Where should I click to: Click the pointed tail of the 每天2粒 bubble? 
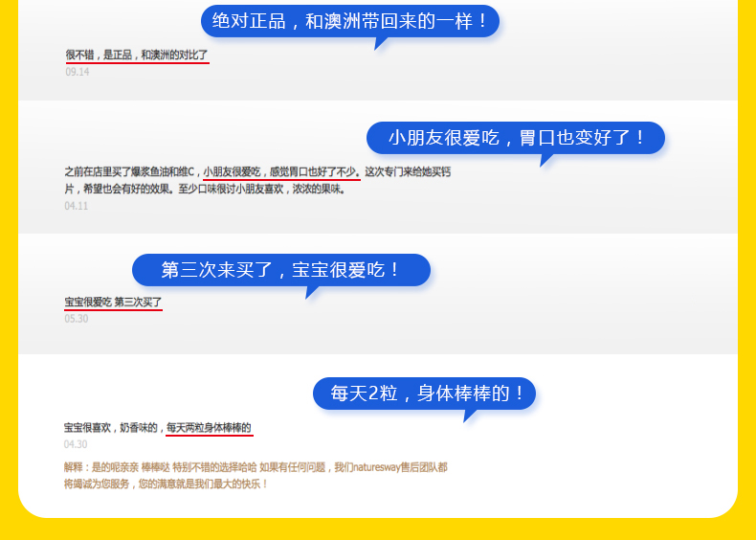click(x=468, y=416)
